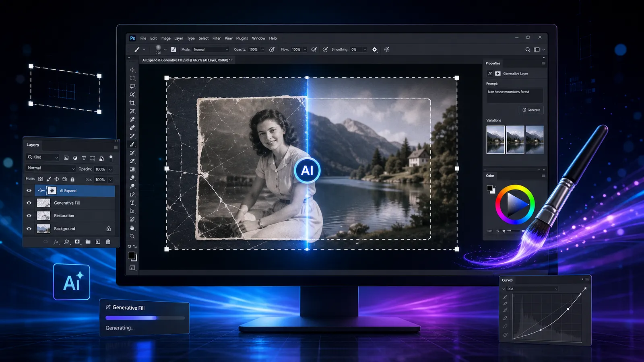
Task: Click the color wheel in Color panel
Action: coord(515,204)
